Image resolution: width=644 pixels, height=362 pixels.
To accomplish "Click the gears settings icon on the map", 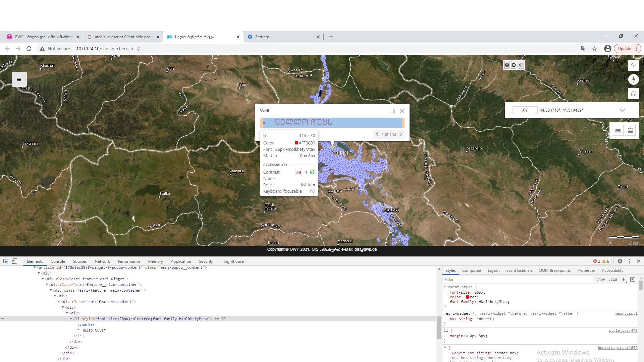I will 521,65.
